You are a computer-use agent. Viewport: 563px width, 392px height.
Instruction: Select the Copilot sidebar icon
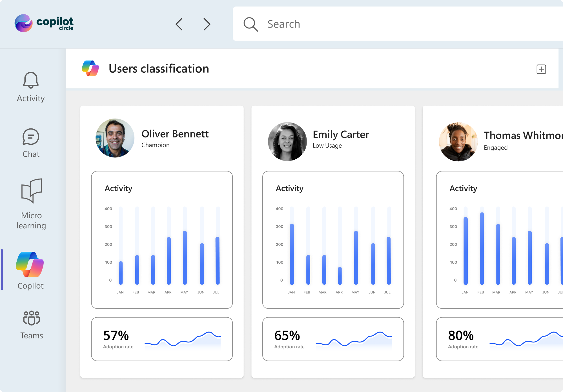(30, 265)
